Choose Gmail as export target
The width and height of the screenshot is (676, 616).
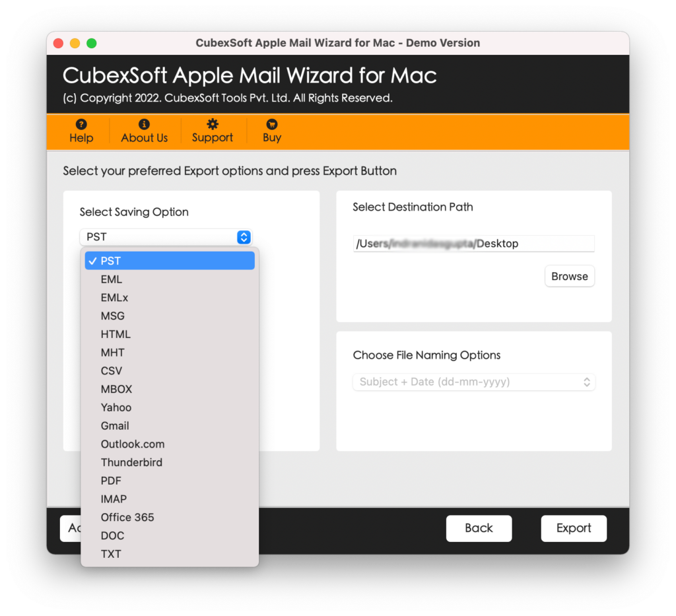(170, 426)
